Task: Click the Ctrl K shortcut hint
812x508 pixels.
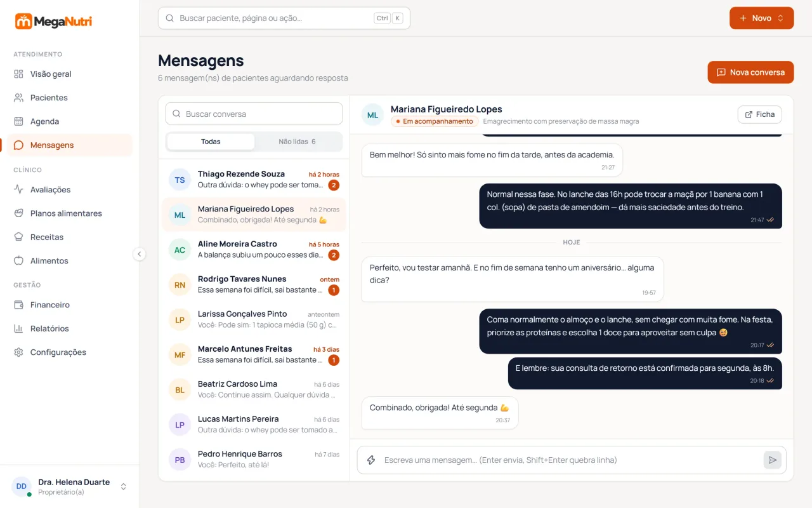Action: point(388,18)
